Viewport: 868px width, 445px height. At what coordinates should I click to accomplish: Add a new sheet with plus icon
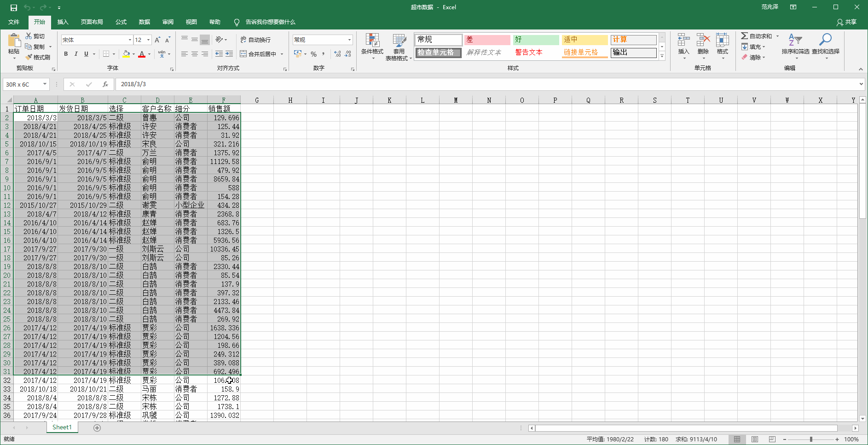coord(97,428)
